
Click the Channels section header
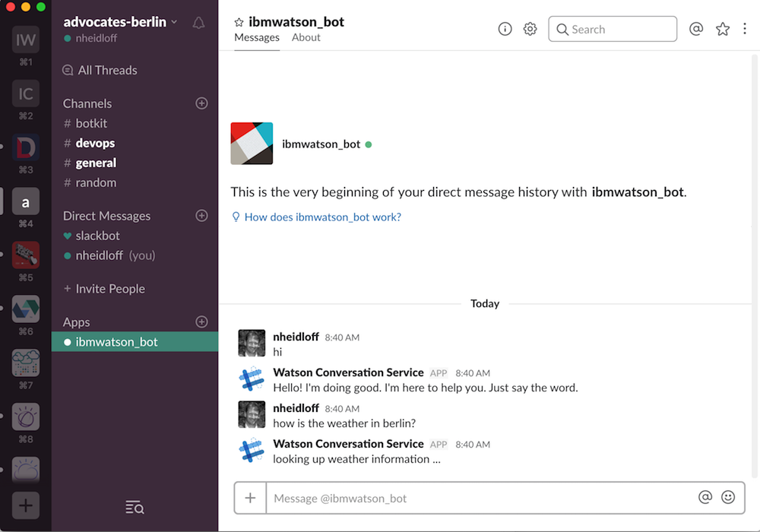87,103
